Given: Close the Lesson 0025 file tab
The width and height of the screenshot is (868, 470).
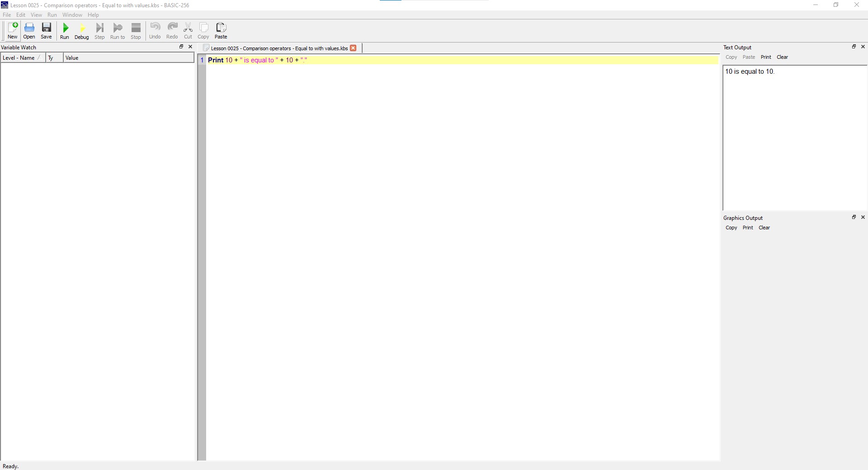Looking at the screenshot, I should (x=353, y=48).
